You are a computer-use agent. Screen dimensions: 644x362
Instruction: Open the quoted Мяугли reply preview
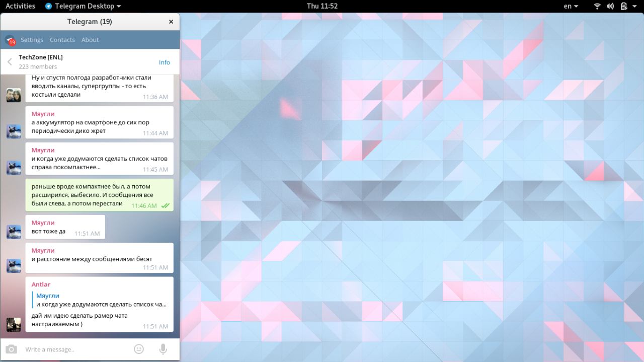click(100, 300)
